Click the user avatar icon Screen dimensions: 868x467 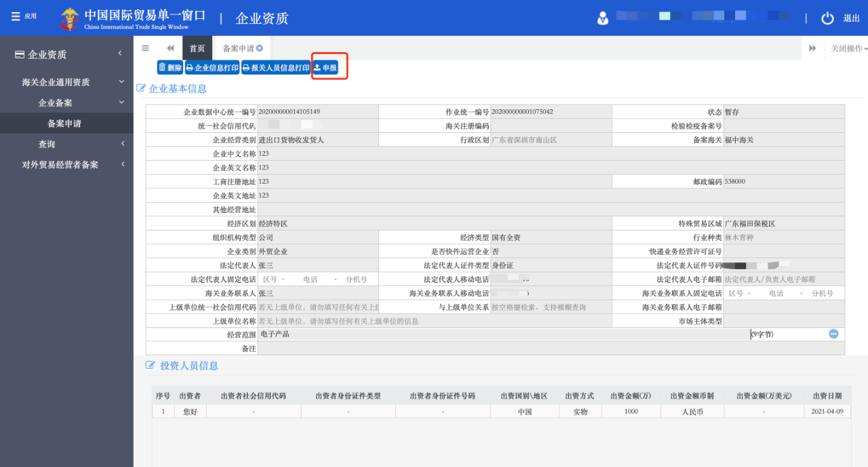pyautogui.click(x=603, y=18)
